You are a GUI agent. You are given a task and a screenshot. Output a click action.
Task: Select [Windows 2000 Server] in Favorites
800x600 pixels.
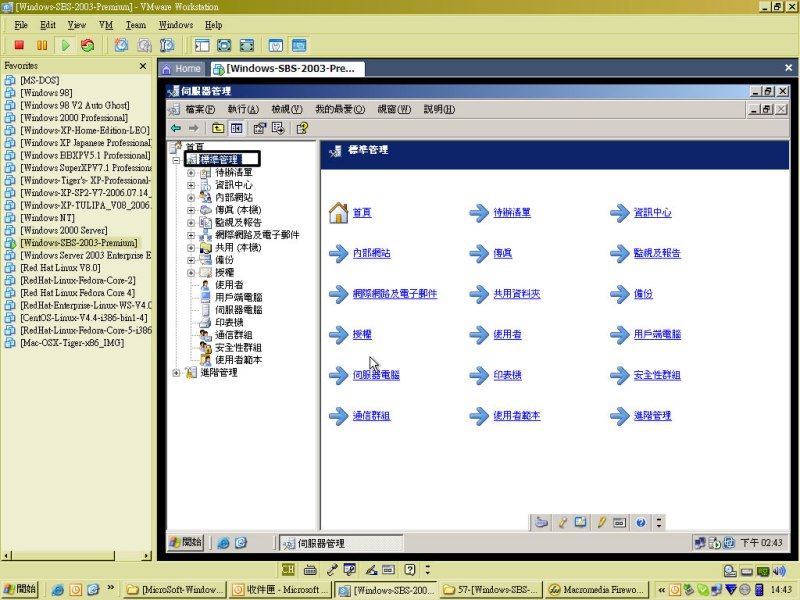[x=64, y=230]
